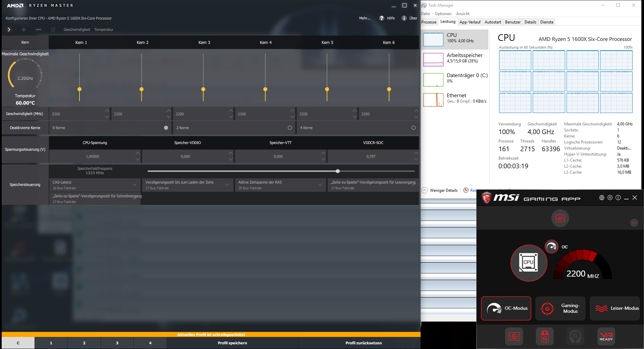Click 'Profil speichern' button
The image size is (644, 349).
tap(232, 343)
